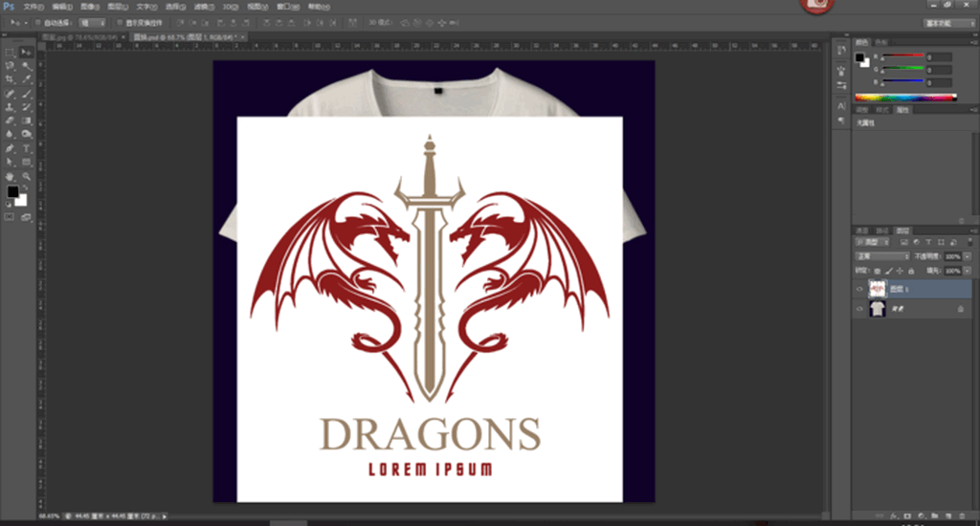This screenshot has height=526, width=980.
Task: Open the workspace switcher dropdown
Action: [x=949, y=23]
